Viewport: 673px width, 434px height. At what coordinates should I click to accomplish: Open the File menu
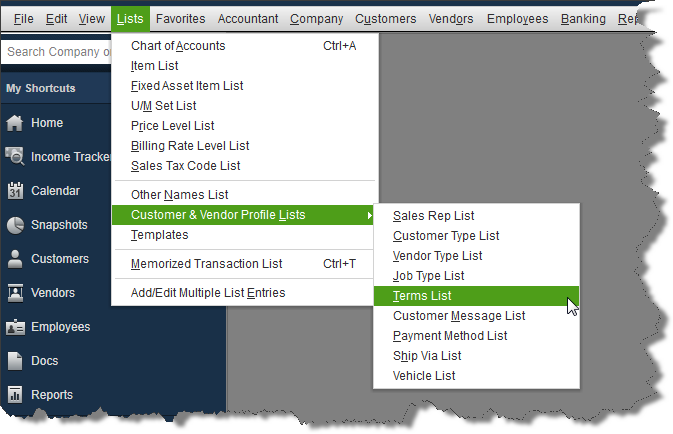pyautogui.click(x=23, y=19)
